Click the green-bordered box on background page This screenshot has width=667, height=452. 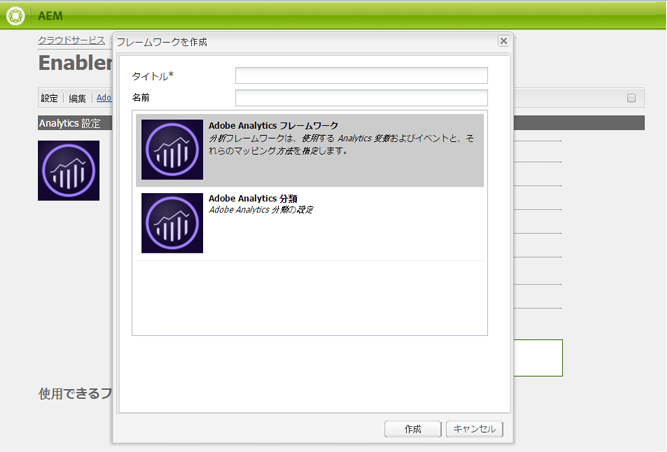(x=538, y=358)
